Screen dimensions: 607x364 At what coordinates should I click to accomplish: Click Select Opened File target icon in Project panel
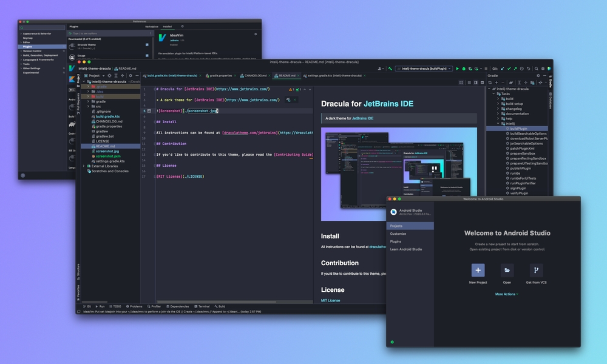pyautogui.click(x=109, y=75)
